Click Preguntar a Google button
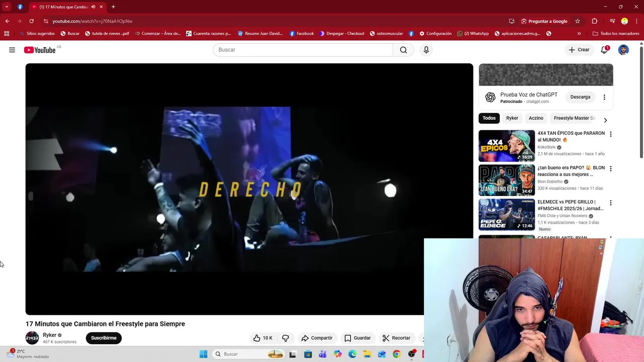The width and height of the screenshot is (644, 362). click(544, 21)
